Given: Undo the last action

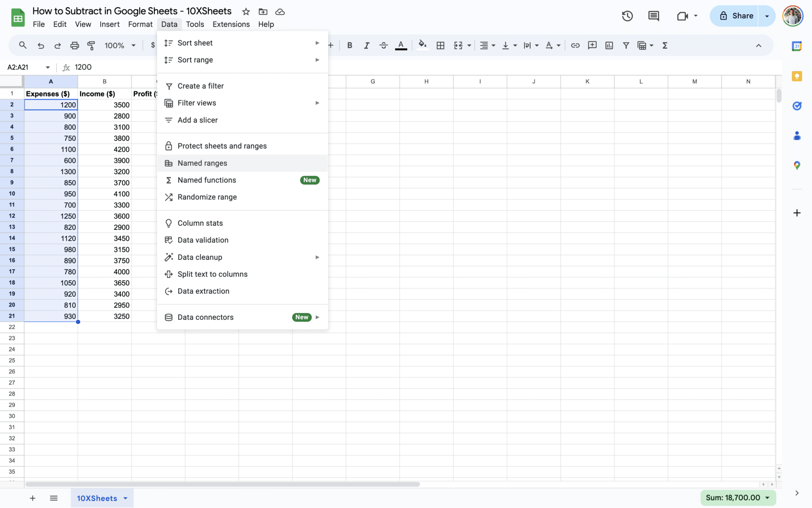Looking at the screenshot, I should tap(40, 45).
